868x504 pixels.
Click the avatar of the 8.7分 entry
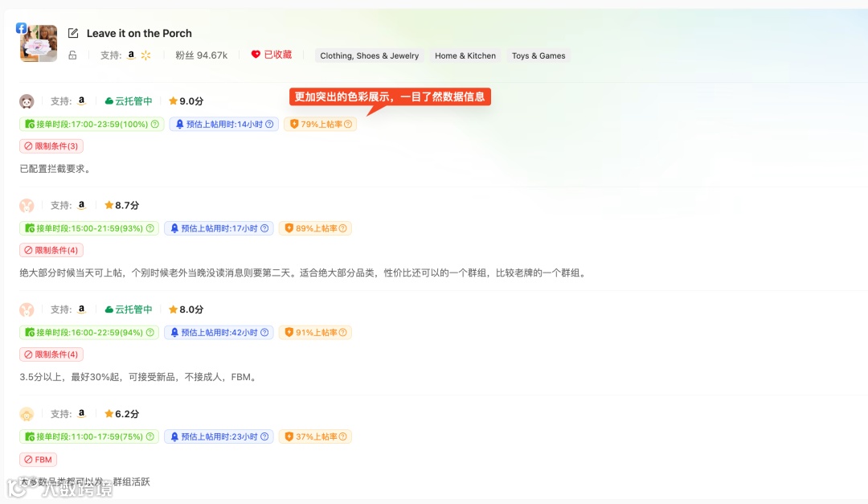27,206
